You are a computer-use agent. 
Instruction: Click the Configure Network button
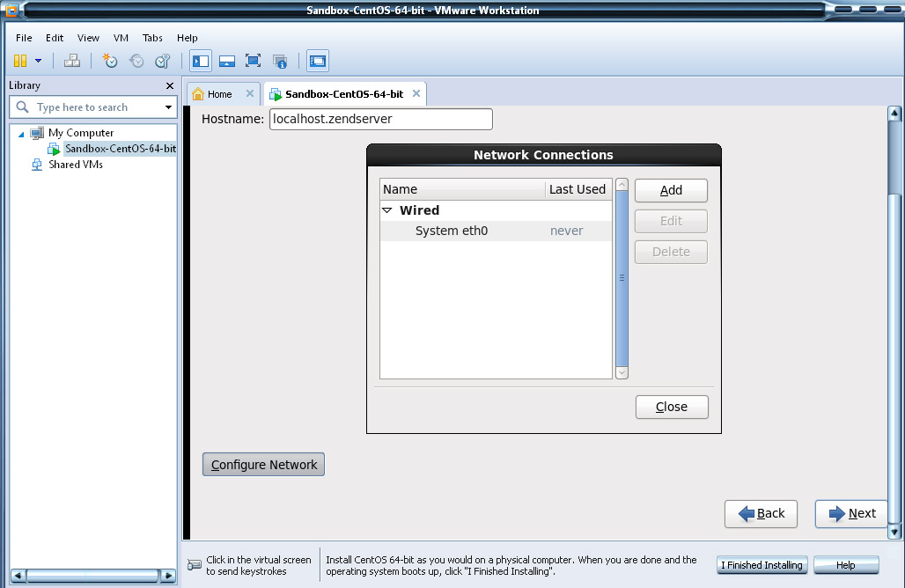(x=264, y=465)
